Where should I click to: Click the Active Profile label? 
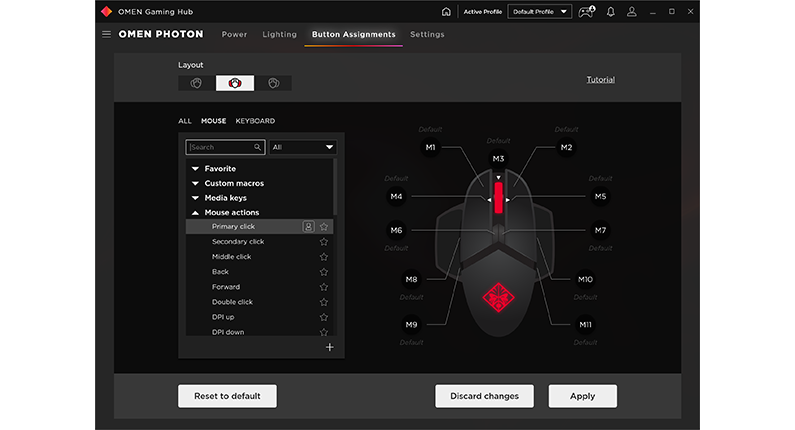(483, 12)
